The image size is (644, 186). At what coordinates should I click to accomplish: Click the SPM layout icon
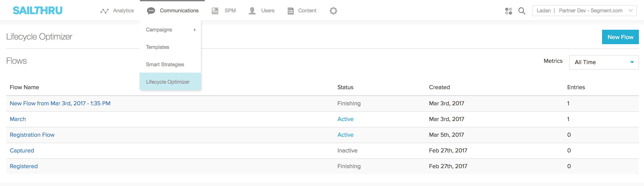(x=215, y=11)
